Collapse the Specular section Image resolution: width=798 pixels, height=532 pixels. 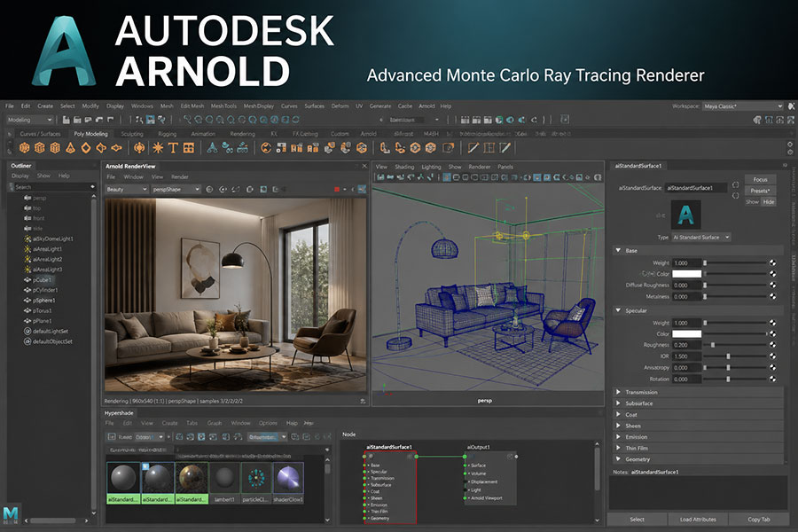point(698,310)
